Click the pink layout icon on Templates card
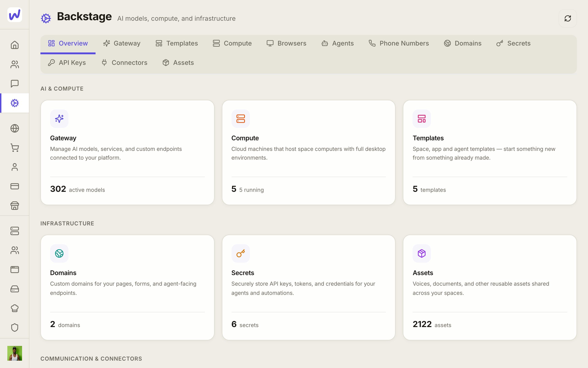The image size is (588, 368). [x=421, y=118]
